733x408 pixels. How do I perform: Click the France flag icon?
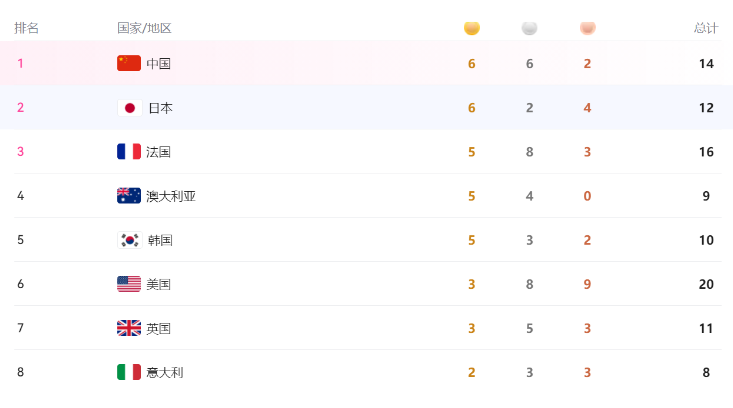click(129, 151)
